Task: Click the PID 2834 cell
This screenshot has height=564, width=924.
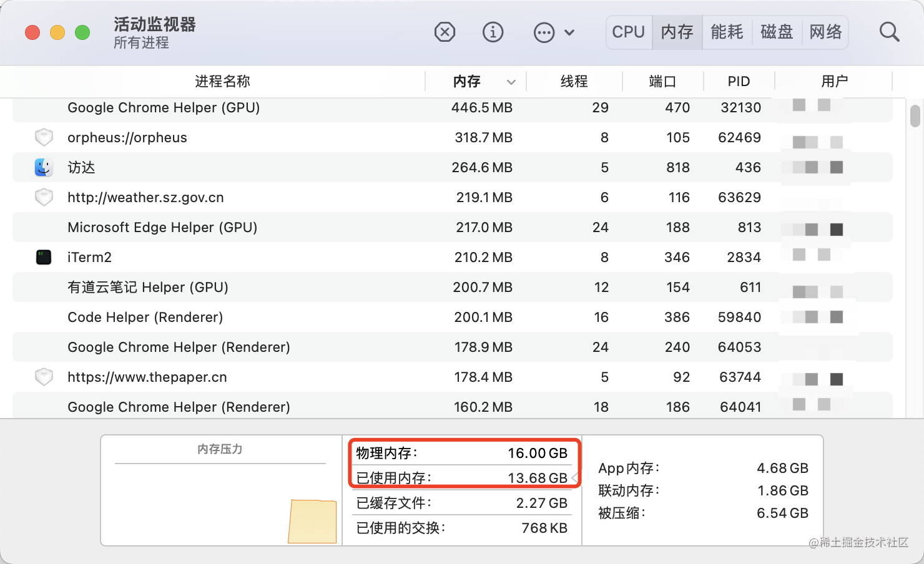Action: click(744, 257)
